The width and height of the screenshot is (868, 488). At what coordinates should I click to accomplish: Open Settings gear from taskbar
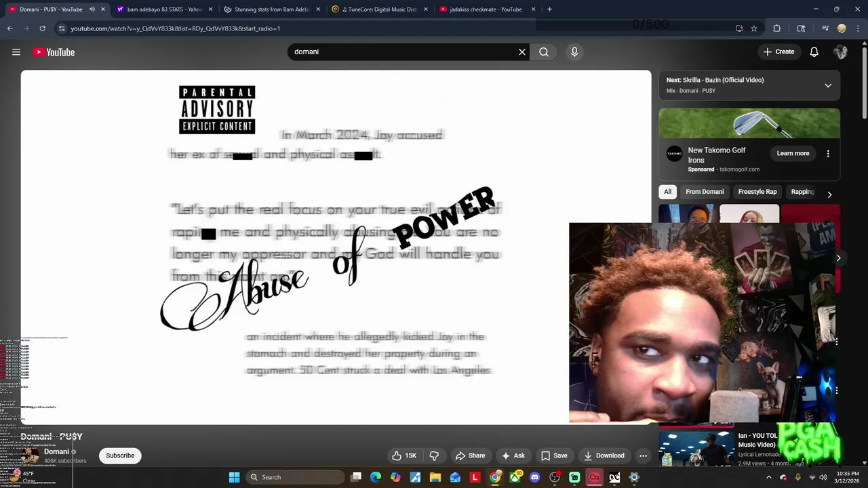pyautogui.click(x=634, y=477)
